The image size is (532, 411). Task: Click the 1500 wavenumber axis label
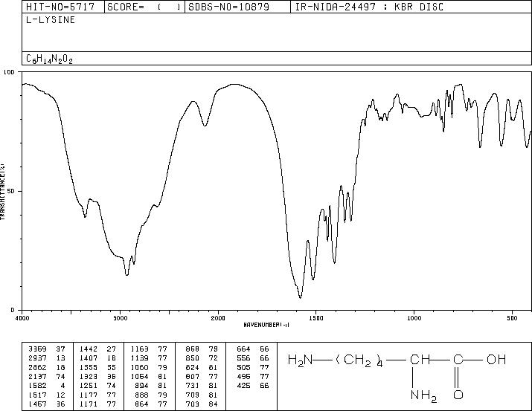click(x=316, y=318)
